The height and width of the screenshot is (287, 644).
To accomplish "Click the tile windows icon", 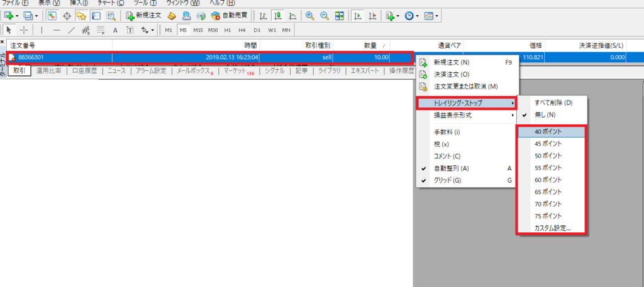I will (339, 15).
